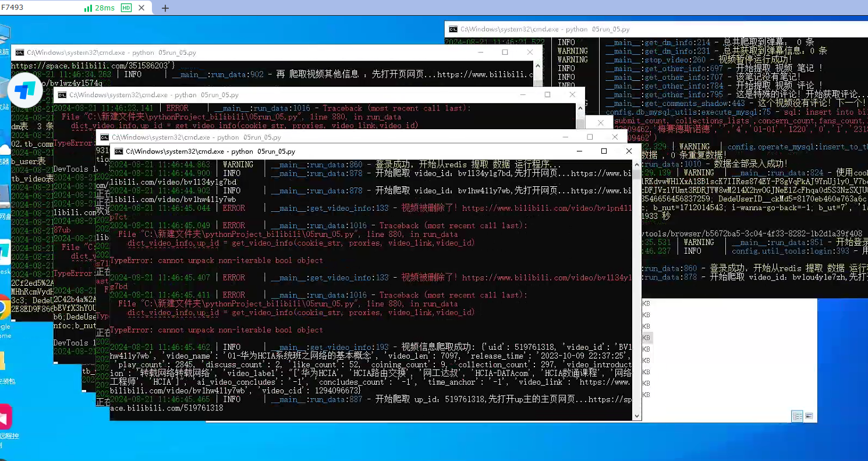Open cmd icon of the window showing get_dm_info:214
Image resolution: width=868 pixels, height=461 pixels.
[x=454, y=29]
